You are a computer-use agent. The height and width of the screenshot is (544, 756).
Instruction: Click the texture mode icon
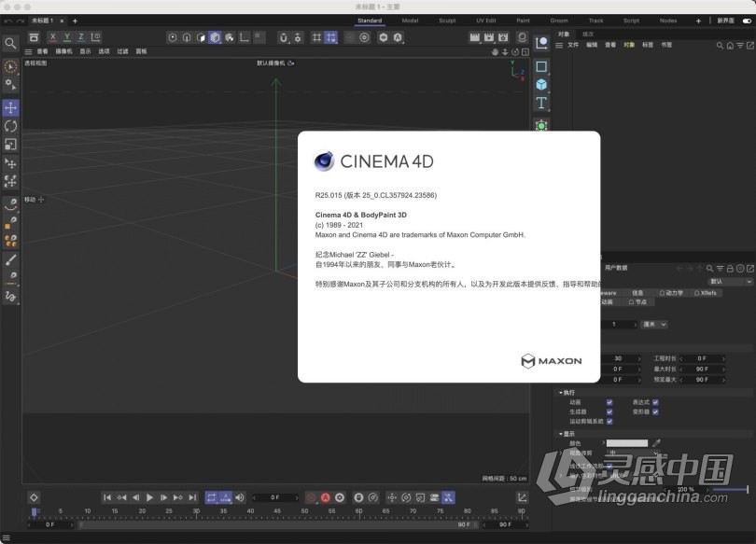(230, 37)
